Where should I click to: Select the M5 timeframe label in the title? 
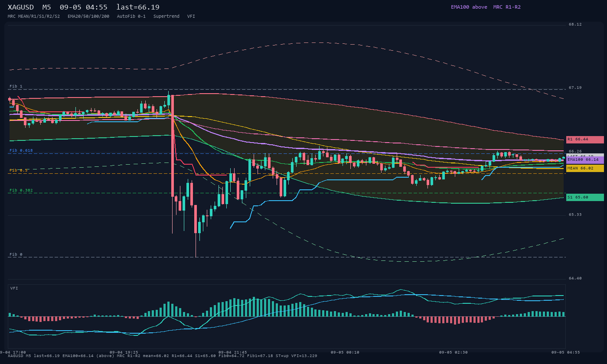(47, 7)
